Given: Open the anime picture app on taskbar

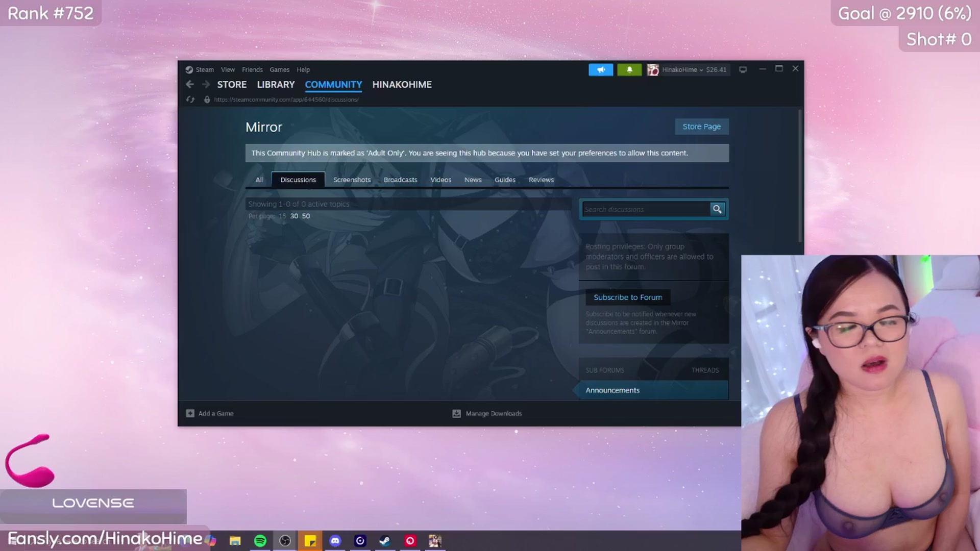Looking at the screenshot, I should [x=435, y=541].
